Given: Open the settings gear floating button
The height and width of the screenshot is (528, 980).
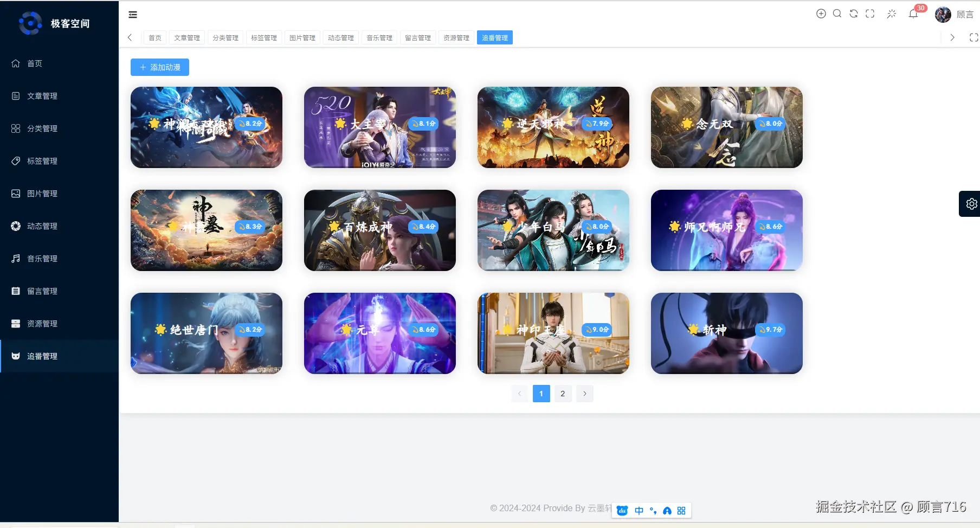Looking at the screenshot, I should (x=971, y=204).
